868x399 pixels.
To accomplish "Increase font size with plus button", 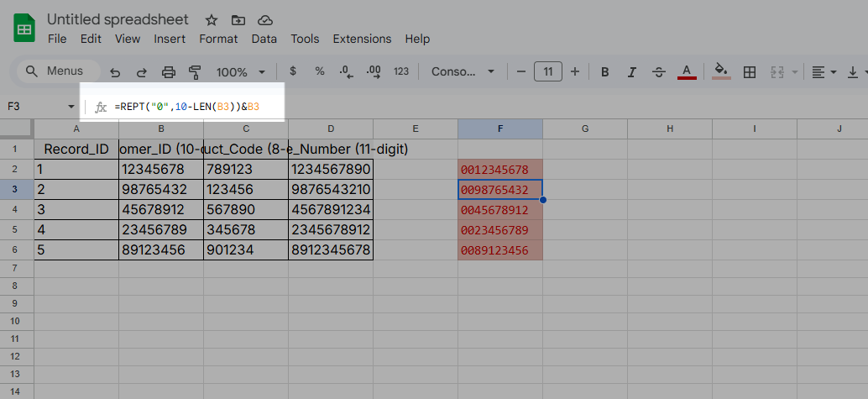I will (x=575, y=71).
